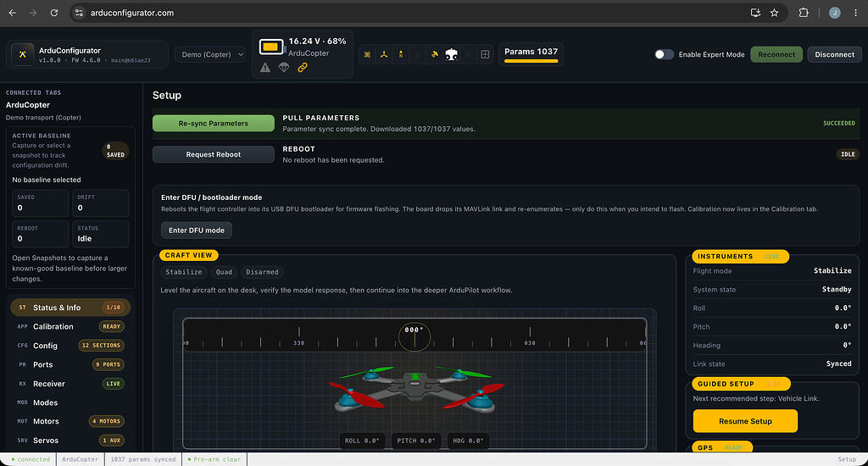View site information icon in address bar
Image resolution: width=868 pixels, height=466 pixels.
coord(79,13)
